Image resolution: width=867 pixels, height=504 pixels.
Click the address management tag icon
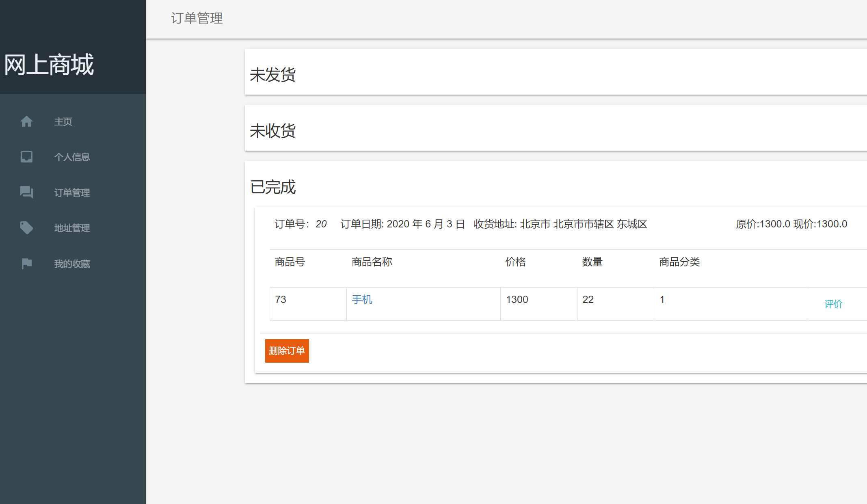coord(26,228)
